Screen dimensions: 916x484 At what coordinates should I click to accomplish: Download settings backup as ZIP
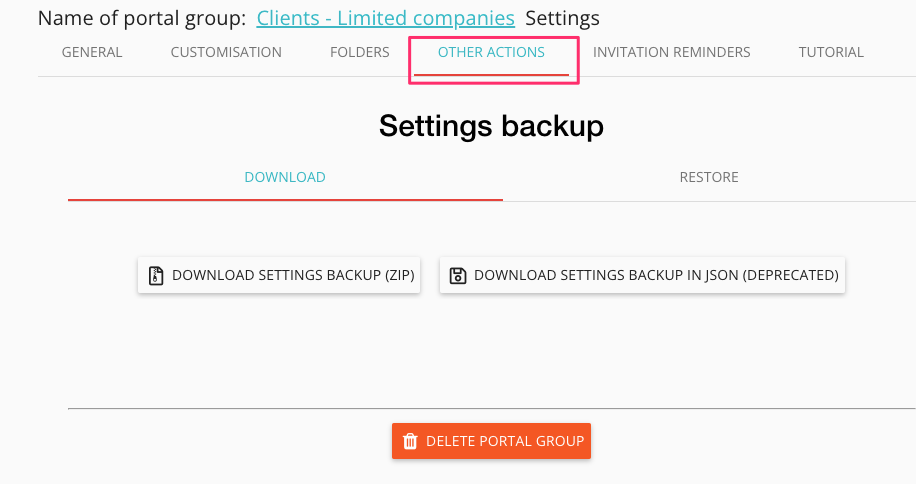click(278, 275)
